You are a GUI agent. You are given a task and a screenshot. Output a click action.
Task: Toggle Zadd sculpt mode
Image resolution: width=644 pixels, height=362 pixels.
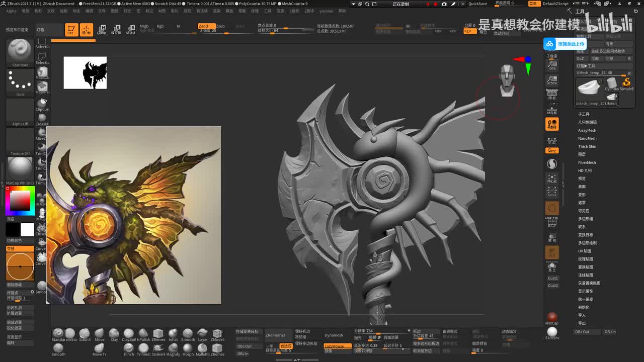point(206,26)
